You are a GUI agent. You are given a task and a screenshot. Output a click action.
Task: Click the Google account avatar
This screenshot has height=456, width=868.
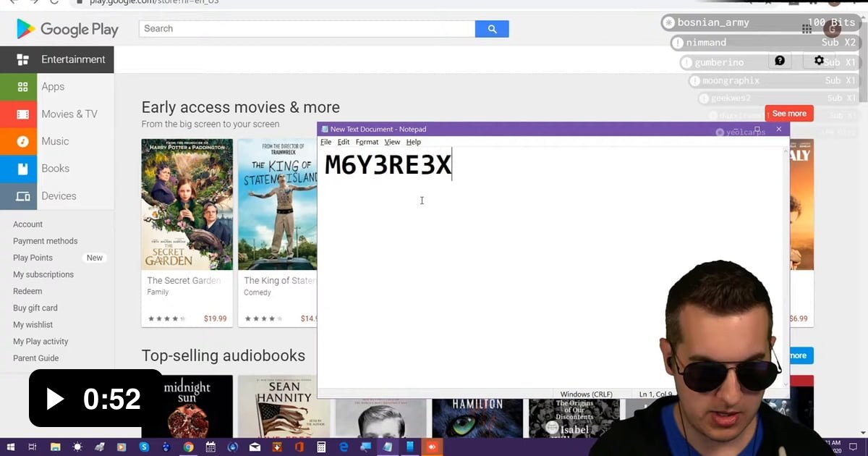(832, 29)
